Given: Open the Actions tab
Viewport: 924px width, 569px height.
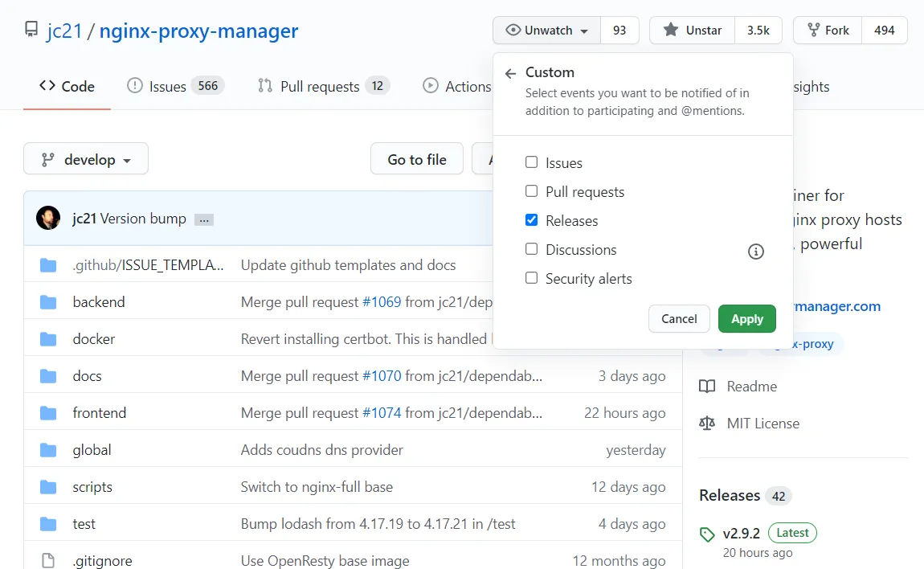Looking at the screenshot, I should [456, 87].
